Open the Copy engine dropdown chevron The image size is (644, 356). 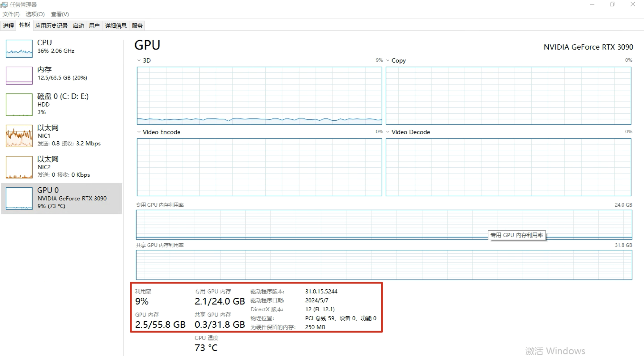[388, 60]
